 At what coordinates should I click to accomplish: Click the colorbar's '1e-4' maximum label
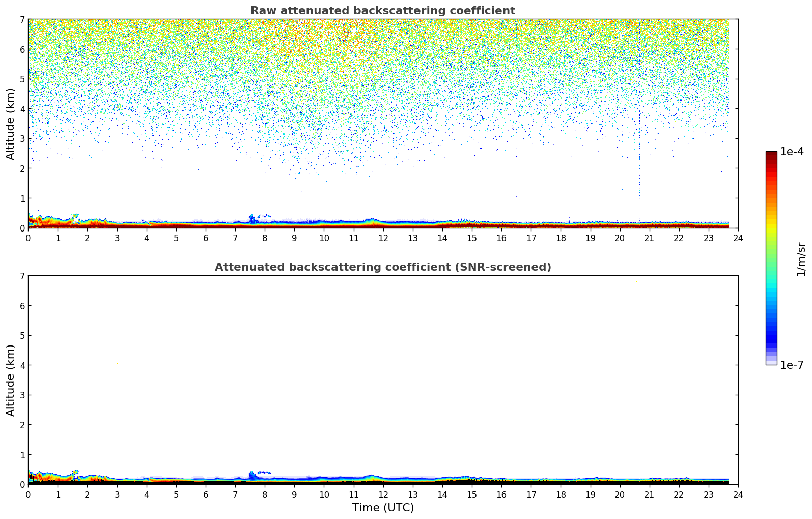click(792, 152)
